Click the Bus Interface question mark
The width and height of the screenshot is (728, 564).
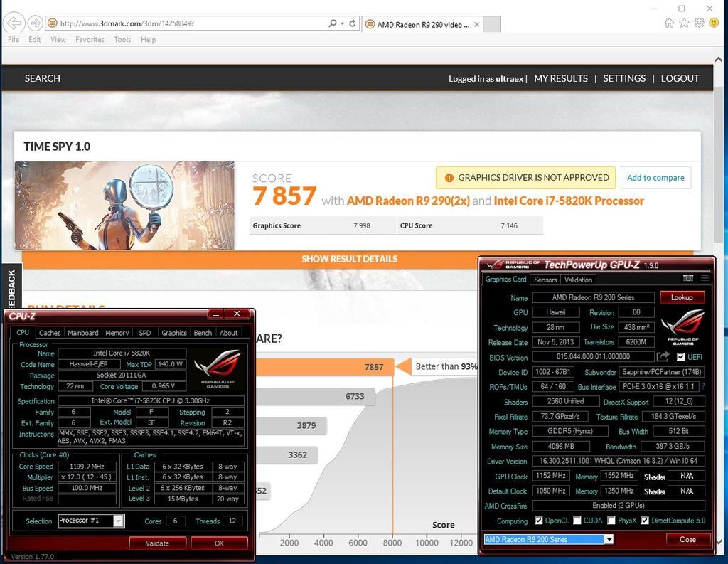click(703, 387)
